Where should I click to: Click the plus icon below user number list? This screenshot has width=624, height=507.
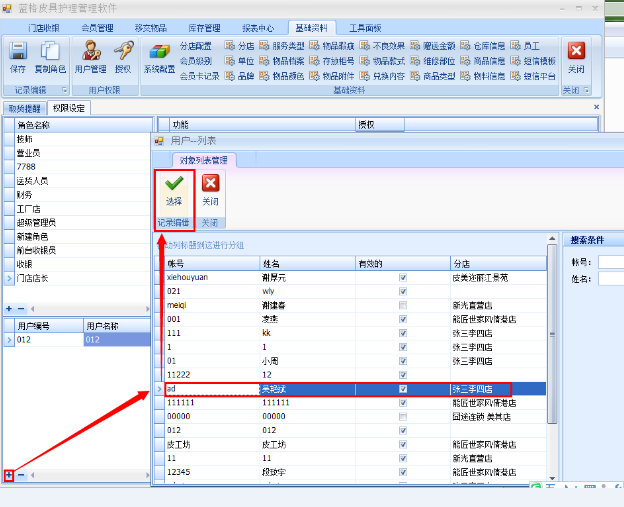click(8, 475)
